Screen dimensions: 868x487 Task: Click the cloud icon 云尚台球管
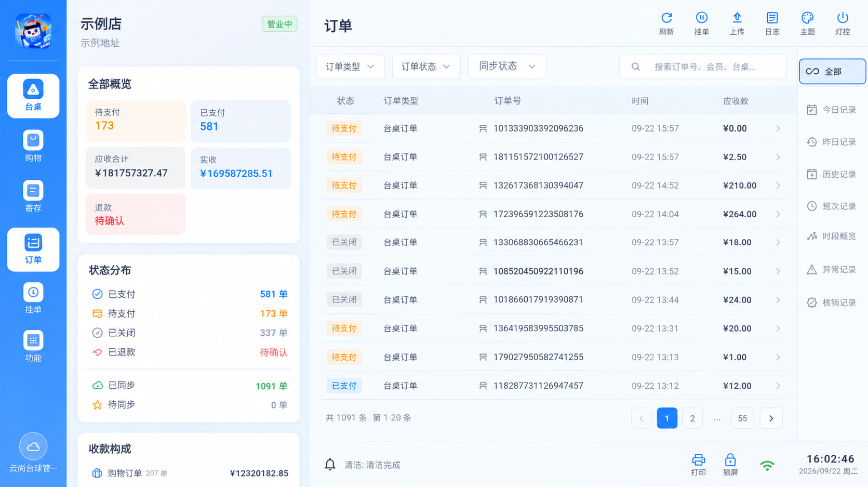(x=33, y=446)
